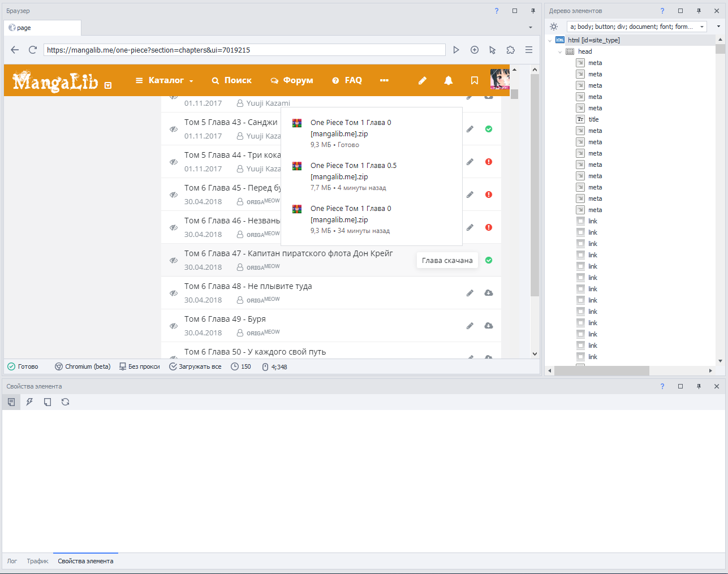Open help for the Дерево элементов panel
Image resolution: width=728 pixels, height=574 pixels.
pos(662,11)
